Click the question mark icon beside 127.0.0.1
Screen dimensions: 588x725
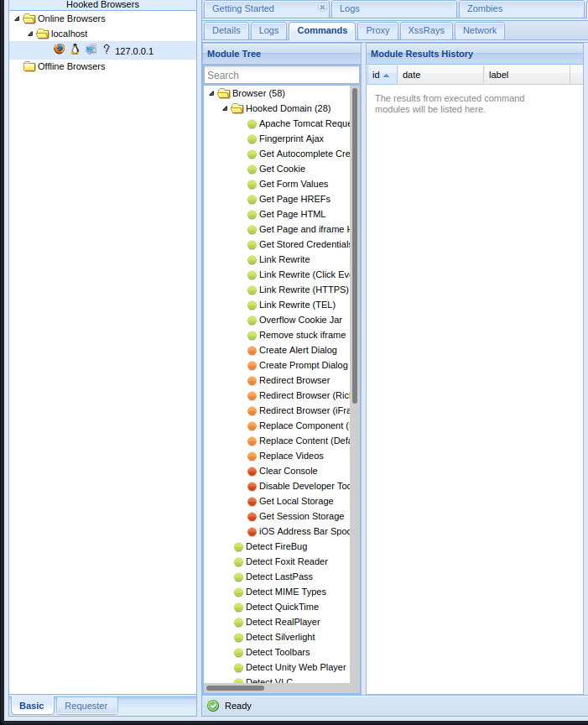[107, 49]
